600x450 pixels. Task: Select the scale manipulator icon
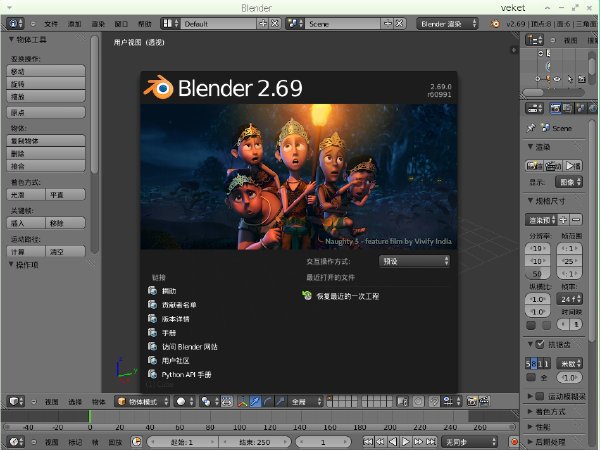[x=280, y=401]
